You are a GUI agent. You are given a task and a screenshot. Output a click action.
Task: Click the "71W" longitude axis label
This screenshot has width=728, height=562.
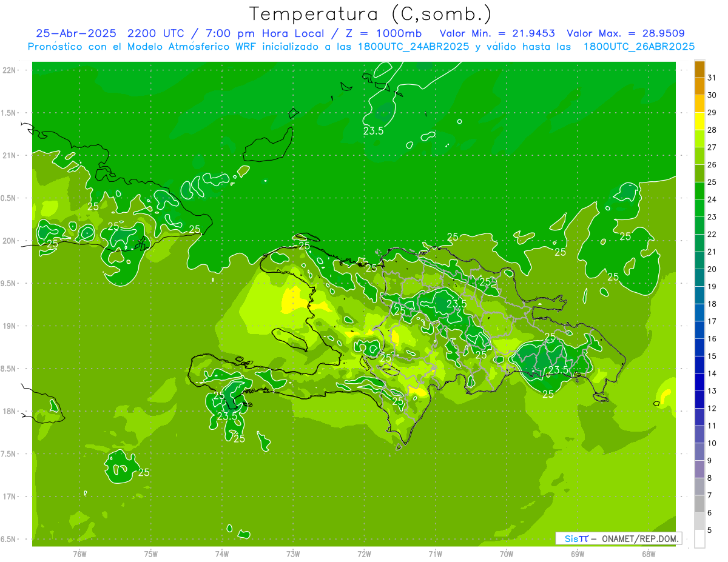pos(435,554)
